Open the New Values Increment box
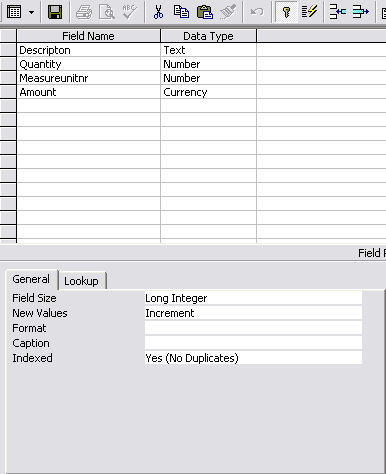Image resolution: width=386 pixels, height=474 pixels. (x=253, y=313)
